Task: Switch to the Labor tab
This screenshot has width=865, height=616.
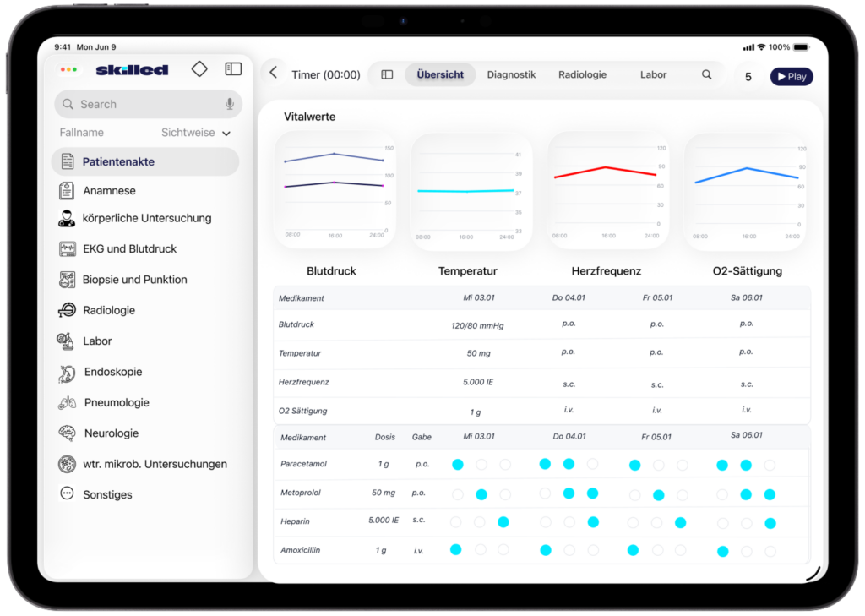Action: tap(653, 74)
